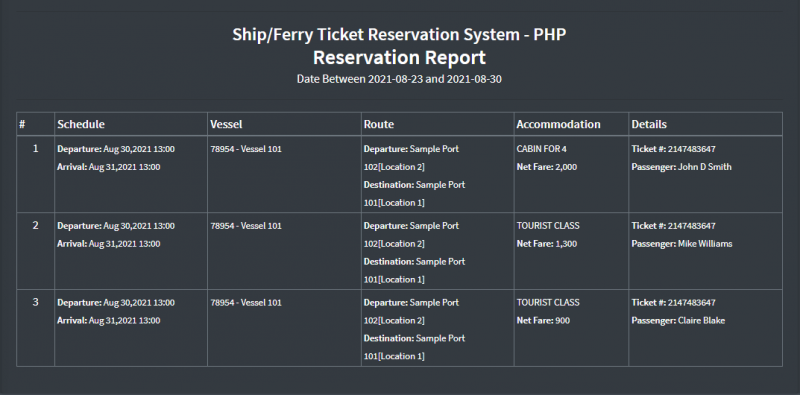Click 78954 - Vessel 101 in row 2
The width and height of the screenshot is (800, 395).
[x=246, y=226]
